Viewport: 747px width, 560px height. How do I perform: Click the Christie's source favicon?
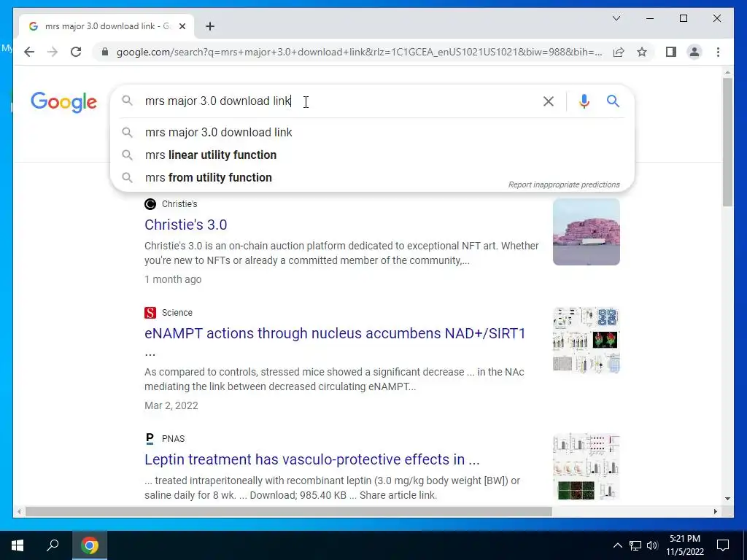click(150, 204)
